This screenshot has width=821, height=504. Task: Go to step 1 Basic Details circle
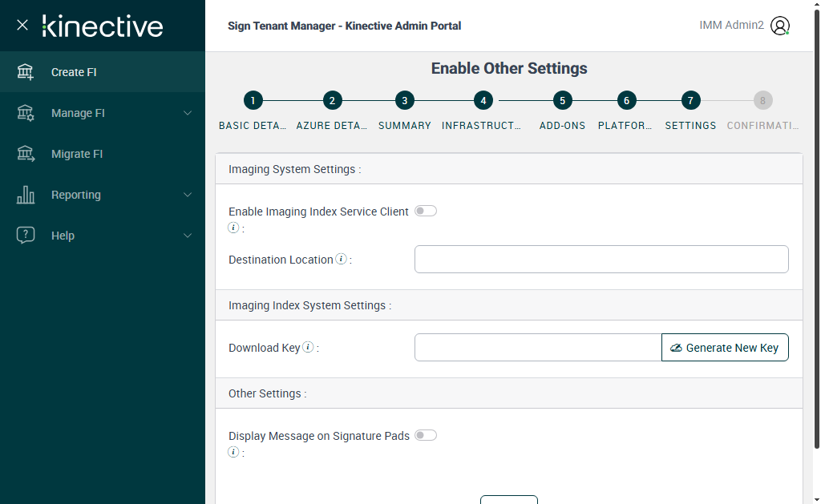[253, 100]
